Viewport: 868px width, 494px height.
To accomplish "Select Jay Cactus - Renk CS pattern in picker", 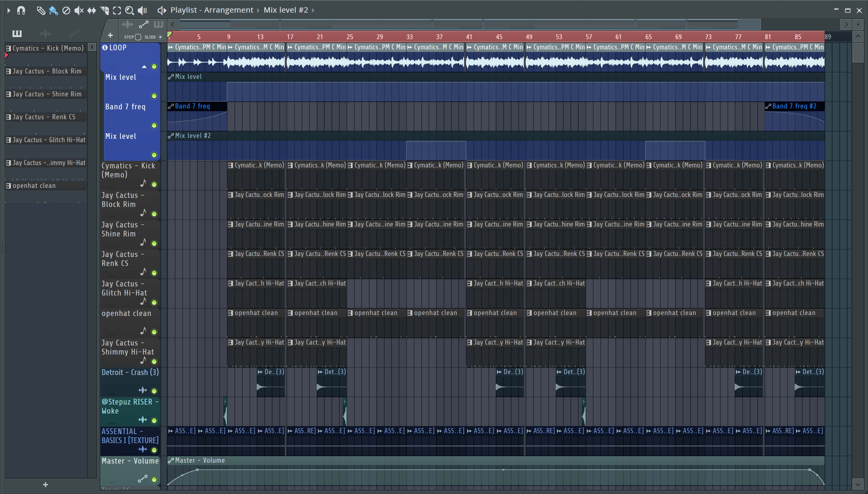I will 46,117.
